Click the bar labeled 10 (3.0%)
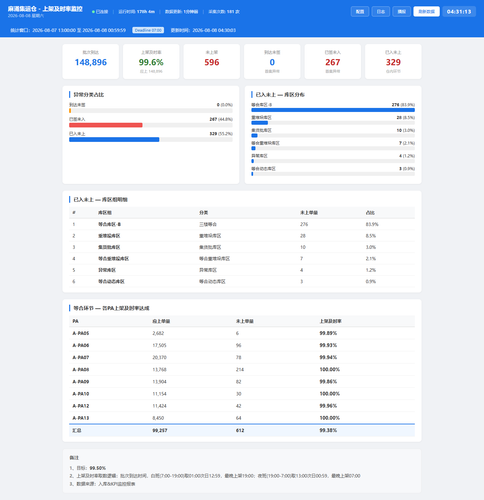The width and height of the screenshot is (484, 500). (254, 135)
